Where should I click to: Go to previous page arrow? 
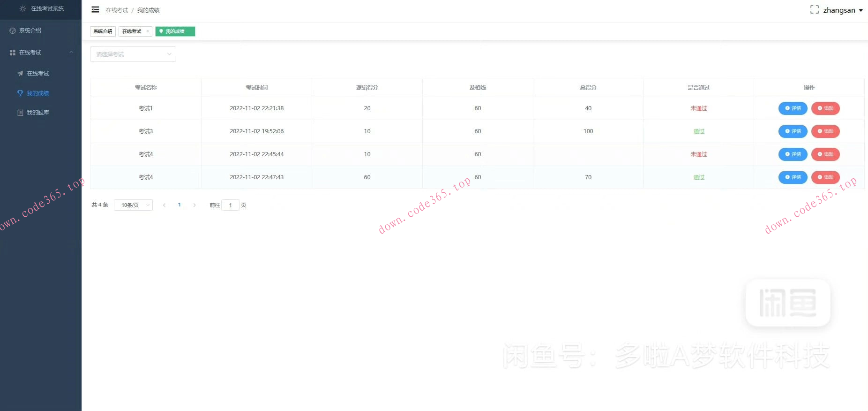pyautogui.click(x=164, y=205)
